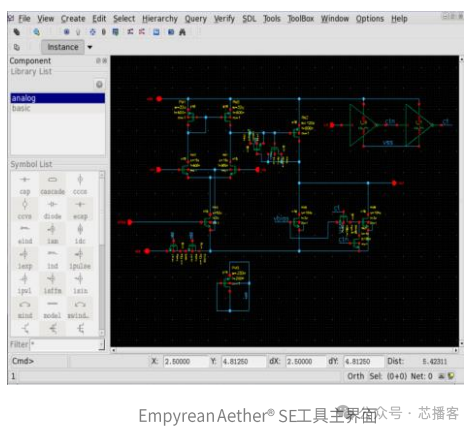Click the dY value field

point(364,362)
